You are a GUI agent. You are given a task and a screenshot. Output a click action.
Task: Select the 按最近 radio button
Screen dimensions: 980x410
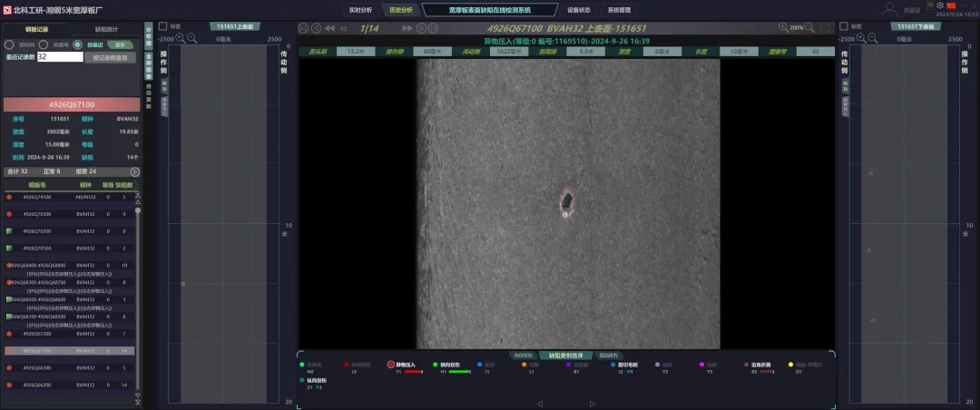(x=77, y=44)
